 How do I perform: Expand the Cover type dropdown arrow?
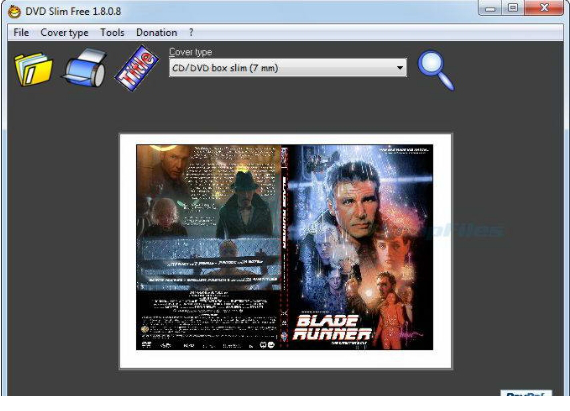coord(400,68)
